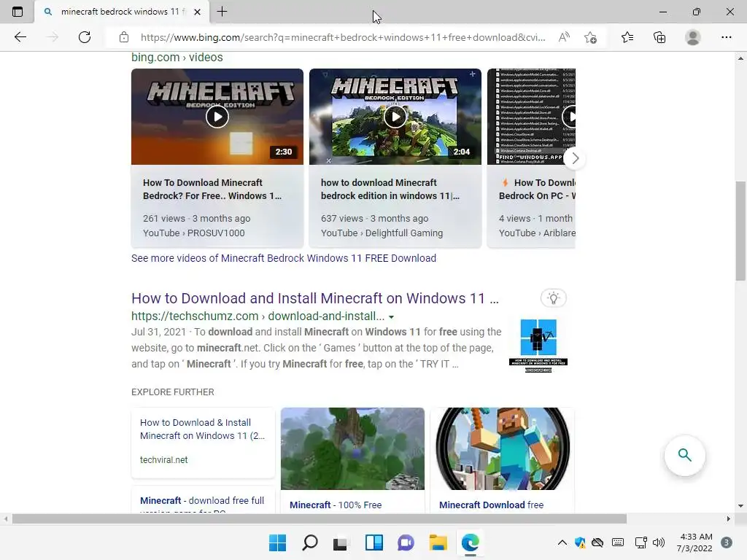Open Windows taskbar Search

click(x=309, y=542)
